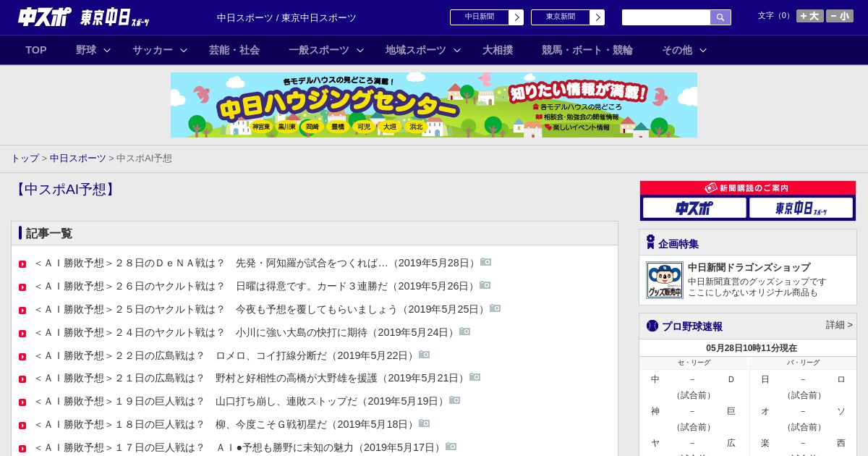
Task: Click the 中スポ logo in header
Action: (45, 17)
